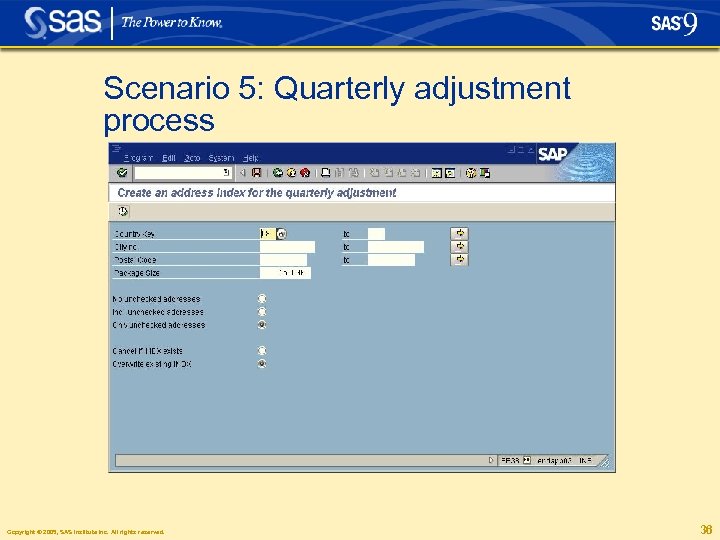Select No unchecked addresses radio button
The width and height of the screenshot is (720, 540).
(262, 299)
